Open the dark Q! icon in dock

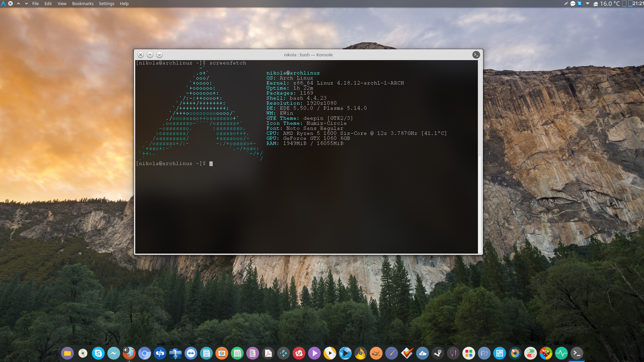(x=453, y=353)
